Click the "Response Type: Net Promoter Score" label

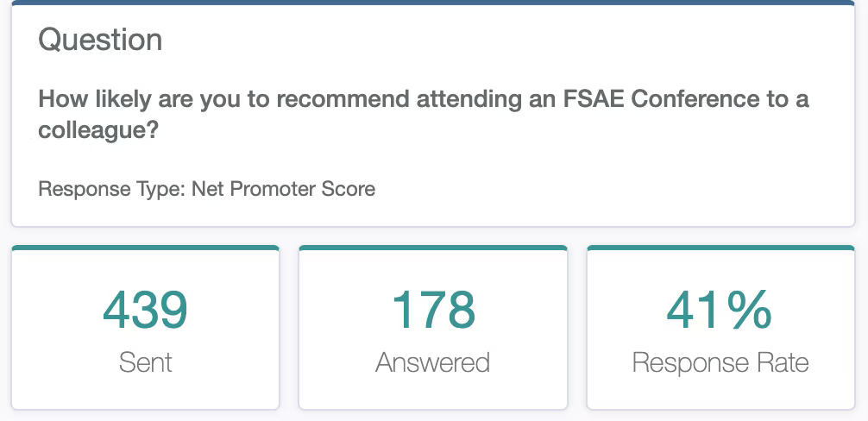pyautogui.click(x=206, y=189)
